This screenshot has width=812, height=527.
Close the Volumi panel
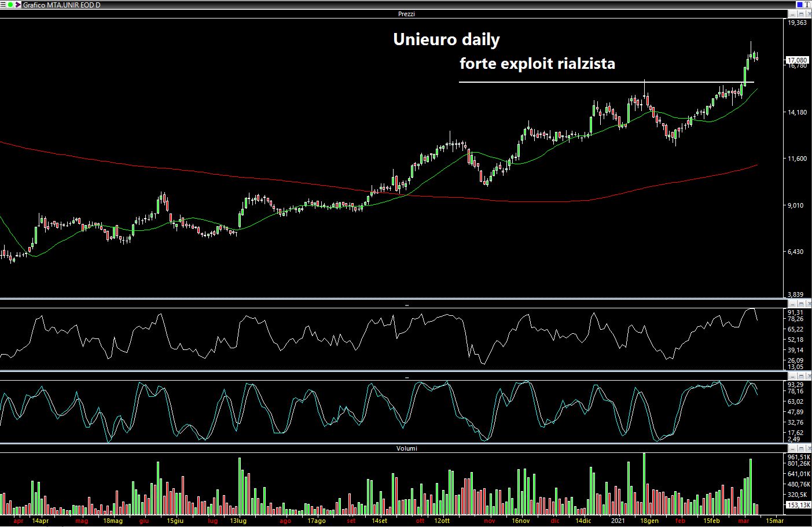point(808,448)
